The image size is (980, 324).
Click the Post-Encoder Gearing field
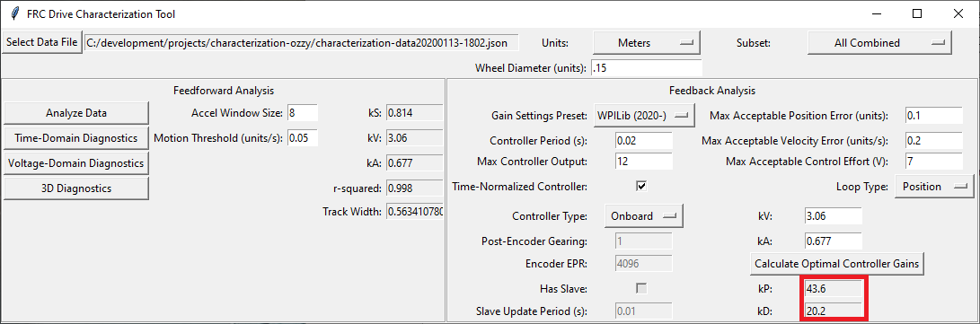644,241
